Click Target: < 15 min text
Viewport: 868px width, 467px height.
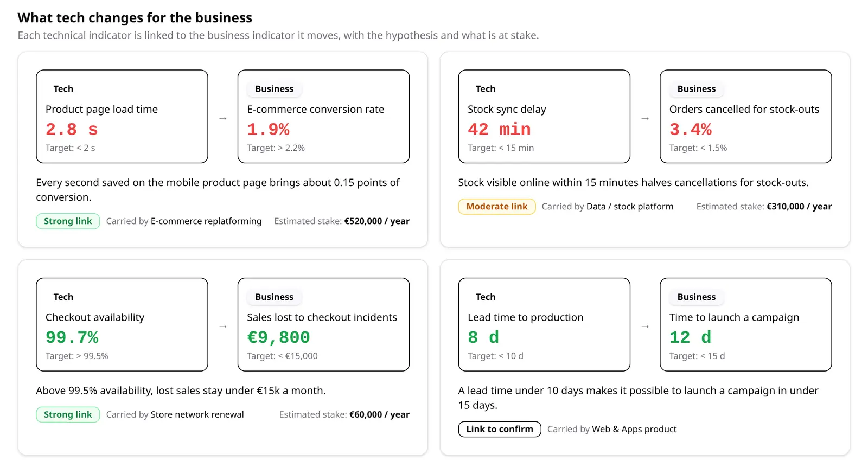501,148
